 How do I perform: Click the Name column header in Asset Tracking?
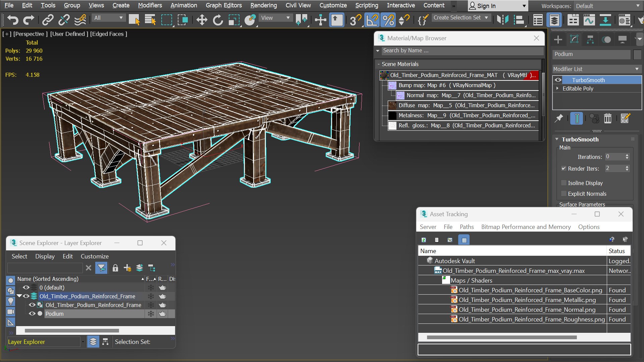[x=512, y=251]
